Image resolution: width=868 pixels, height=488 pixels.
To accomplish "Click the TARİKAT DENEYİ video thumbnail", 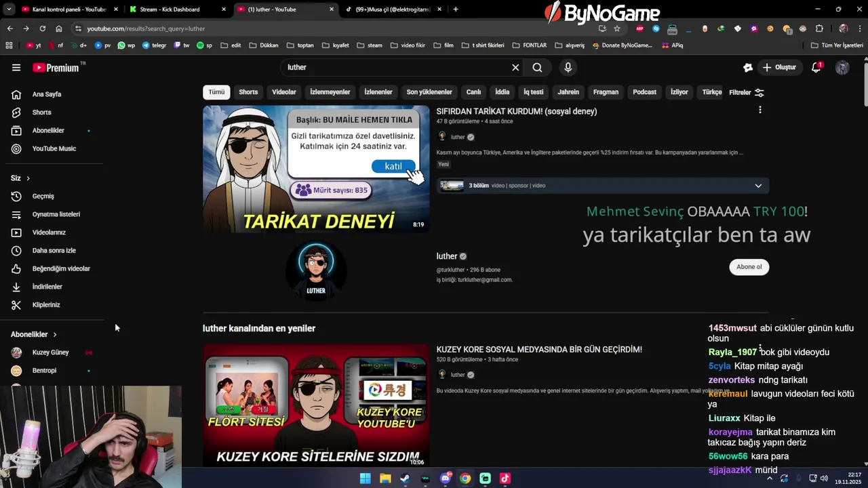I will pyautogui.click(x=316, y=169).
